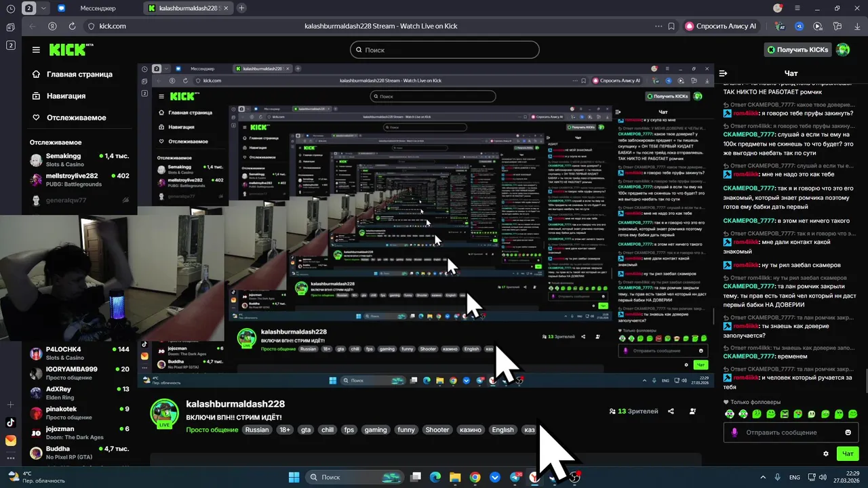Click the 13 Зрителей viewer count below the player

[x=633, y=411]
